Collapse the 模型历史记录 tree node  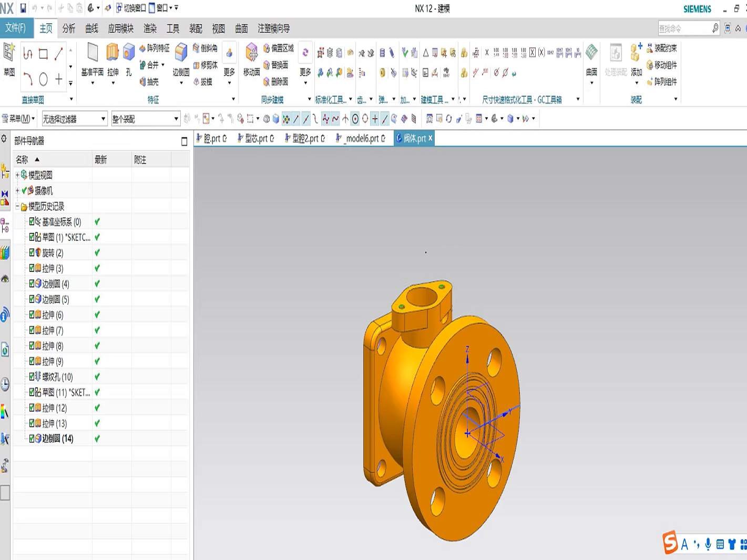[17, 206]
